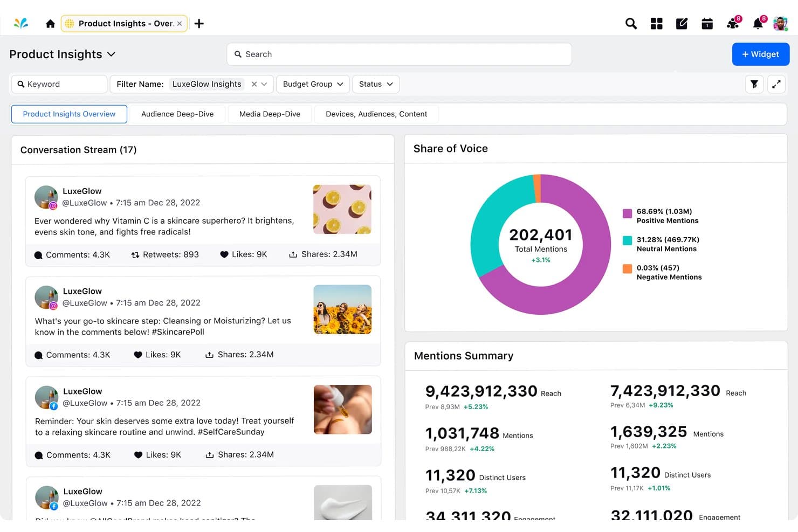Expand the Filter Name dropdown chevron

coord(264,84)
